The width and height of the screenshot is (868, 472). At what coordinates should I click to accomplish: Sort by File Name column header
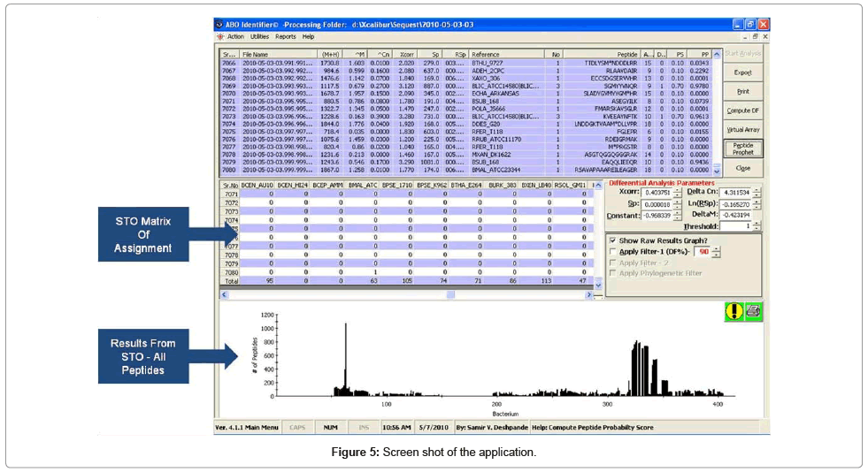(x=278, y=54)
